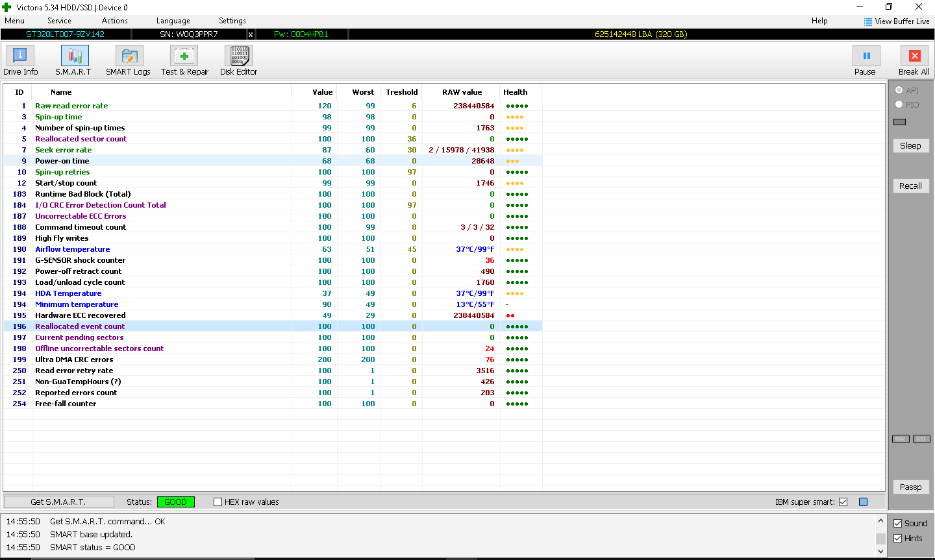Click the WR indicator
This screenshot has height=560, width=935.
901,439
